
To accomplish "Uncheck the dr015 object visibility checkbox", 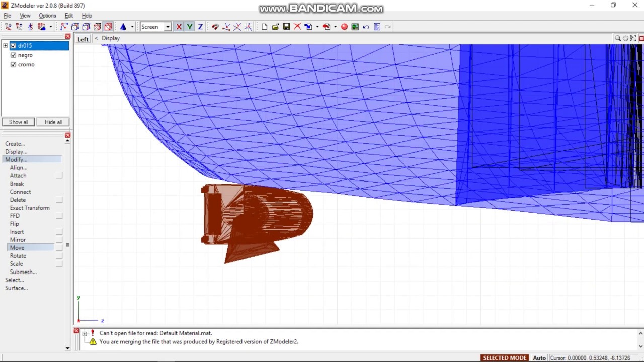I will click(x=13, y=46).
